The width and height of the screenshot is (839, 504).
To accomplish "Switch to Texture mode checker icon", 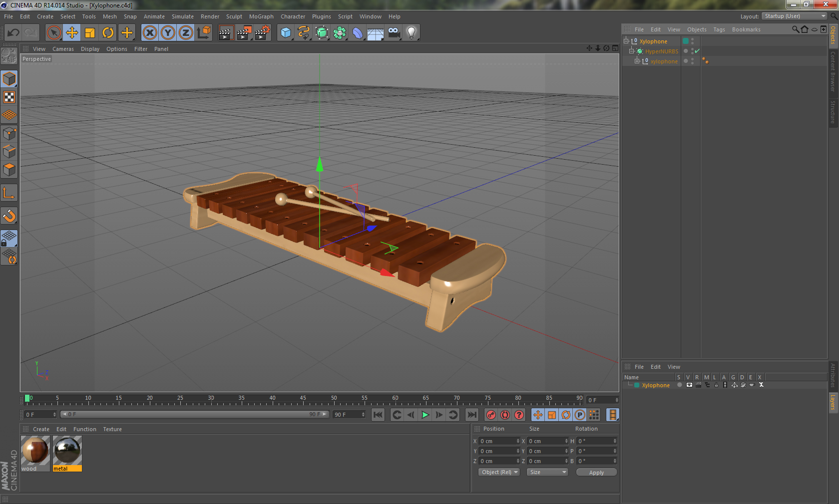I will [9, 97].
